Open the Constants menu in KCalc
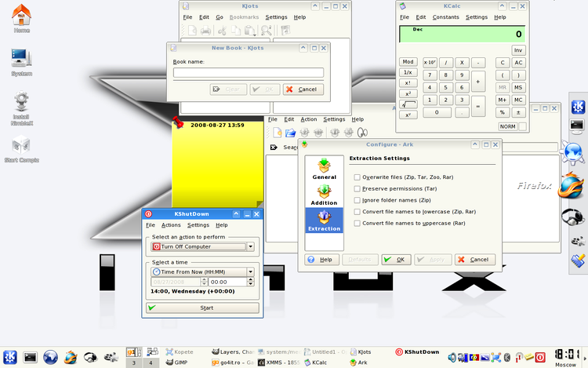The image size is (588, 368). point(445,16)
